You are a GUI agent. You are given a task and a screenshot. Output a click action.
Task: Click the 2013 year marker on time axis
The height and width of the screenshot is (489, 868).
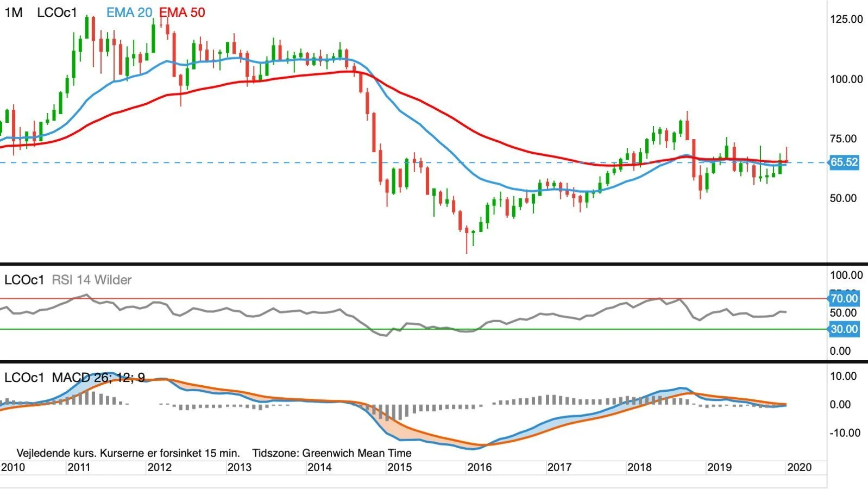239,467
